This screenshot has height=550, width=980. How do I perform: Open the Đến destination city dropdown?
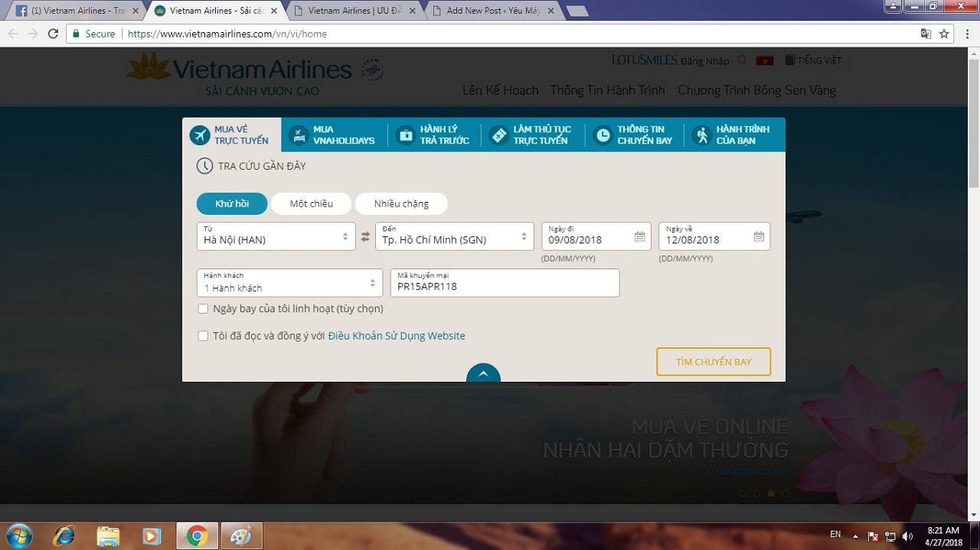point(455,236)
